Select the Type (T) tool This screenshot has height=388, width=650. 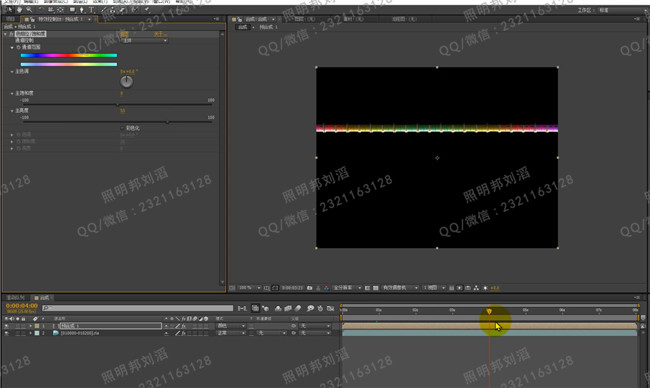click(x=92, y=9)
